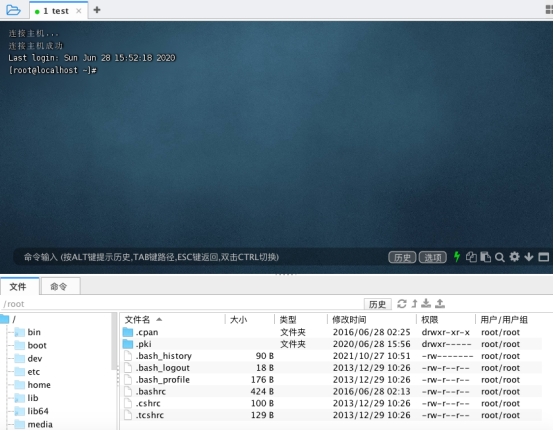Open terminal settings gear icon
Image resolution: width=554 pixels, height=431 pixels.
(514, 256)
